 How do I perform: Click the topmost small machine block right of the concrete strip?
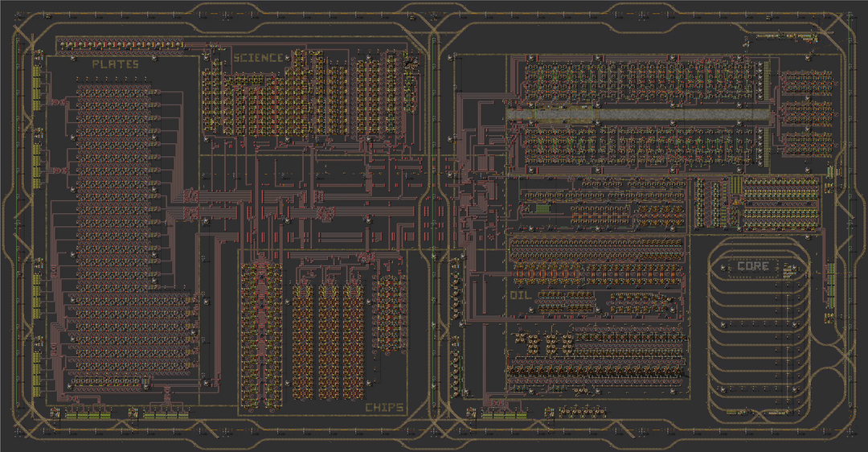[x=799, y=81]
